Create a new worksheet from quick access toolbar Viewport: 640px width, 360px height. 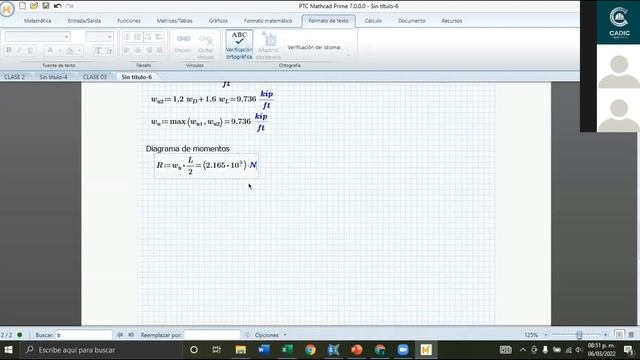coord(22,6)
